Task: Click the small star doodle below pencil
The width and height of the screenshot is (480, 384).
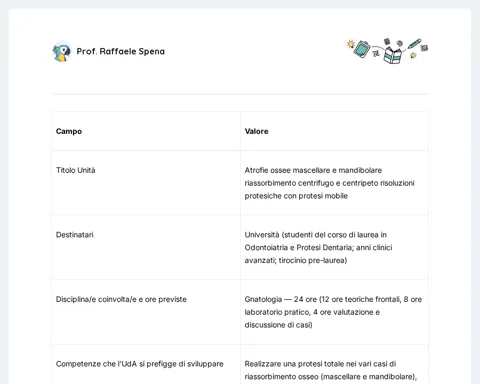Action: coord(413,55)
